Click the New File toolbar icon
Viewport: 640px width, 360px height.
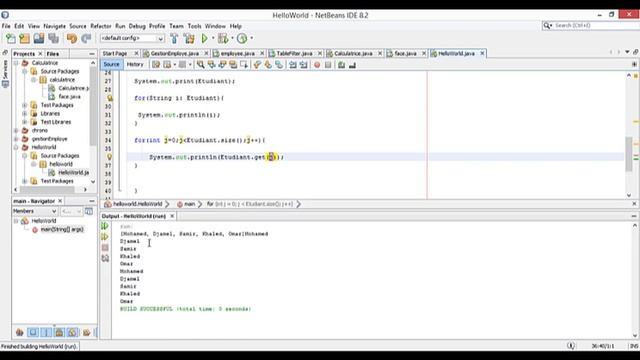tap(11, 38)
